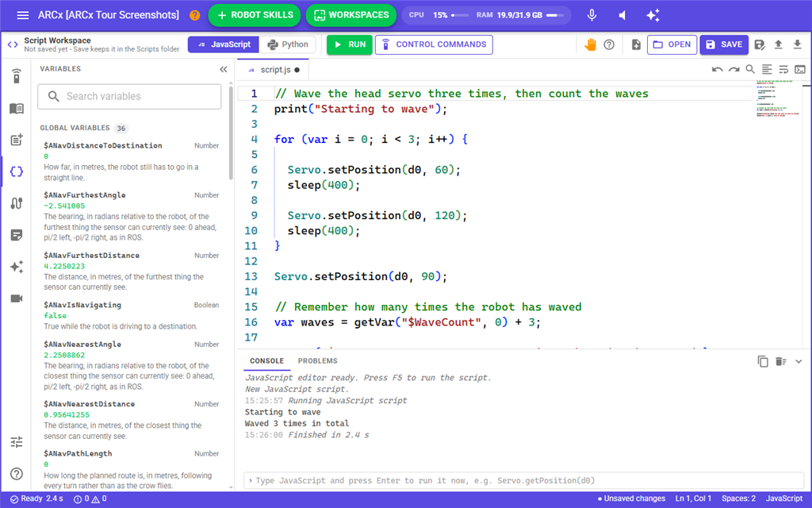This screenshot has height=508, width=812.
Task: Open the servo path sidebar icon
Action: click(x=17, y=203)
